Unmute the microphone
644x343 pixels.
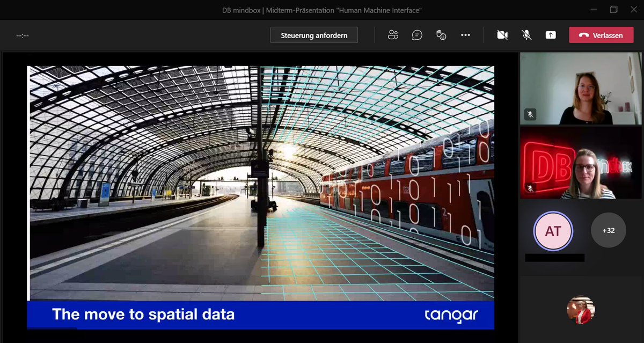click(526, 35)
